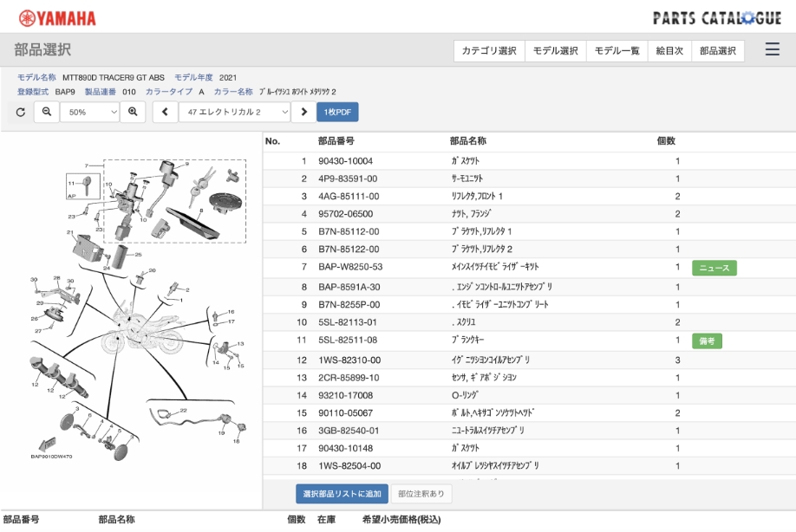Click the refresh/reset diagram icon
796x532 pixels.
(x=21, y=112)
